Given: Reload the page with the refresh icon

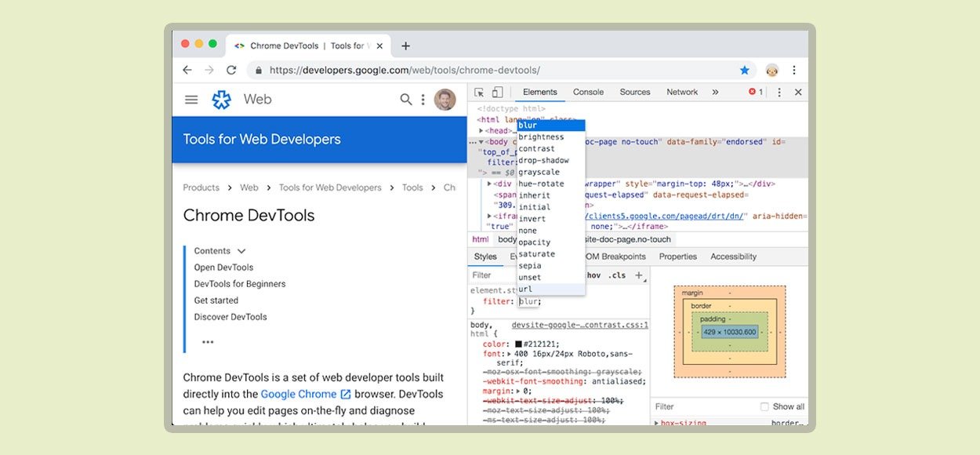Looking at the screenshot, I should 231,70.
